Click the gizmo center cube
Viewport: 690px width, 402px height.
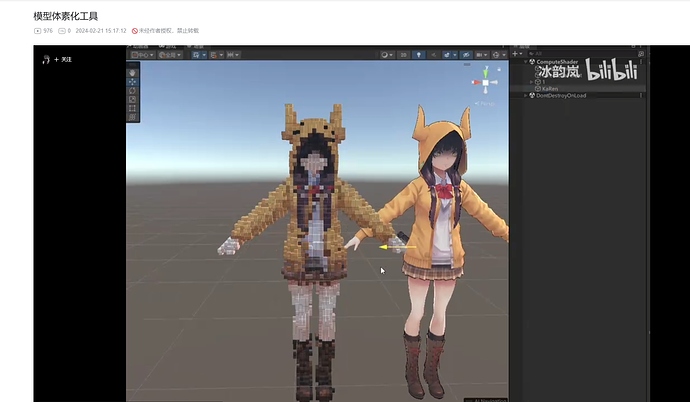point(485,83)
